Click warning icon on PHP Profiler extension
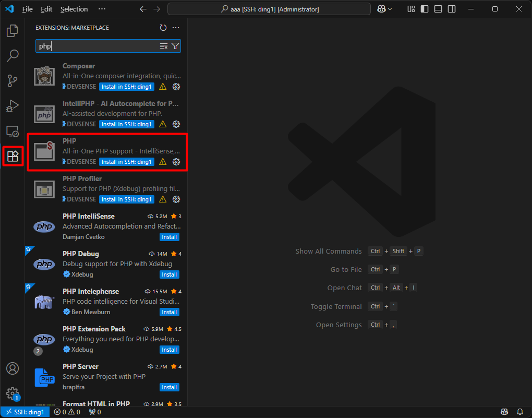This screenshot has width=532, height=418. coord(163,199)
